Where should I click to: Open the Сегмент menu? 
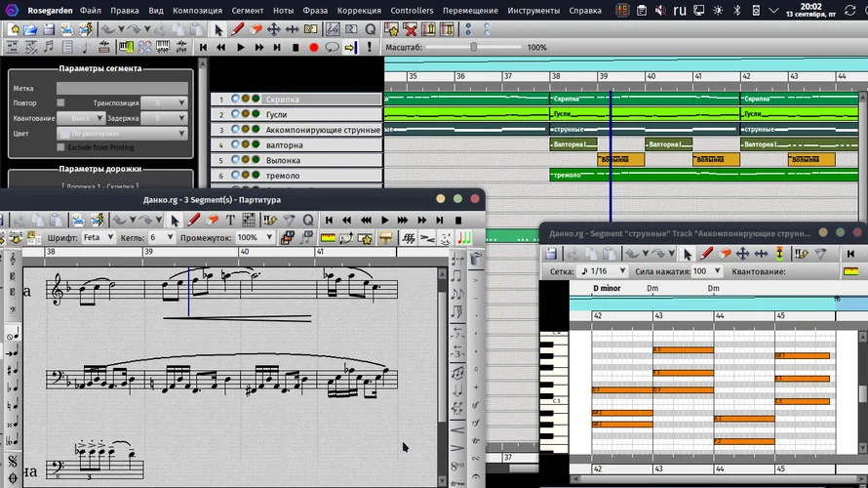(x=248, y=11)
